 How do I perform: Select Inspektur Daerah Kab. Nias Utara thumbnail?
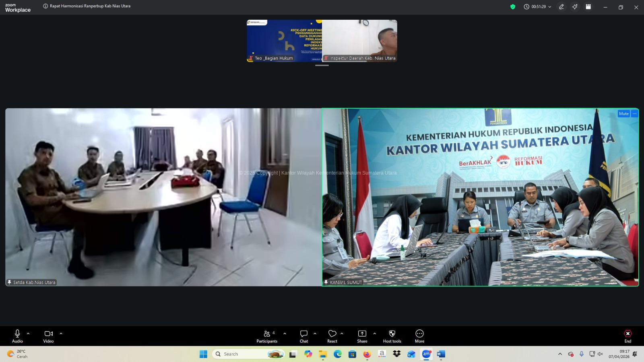click(x=359, y=41)
